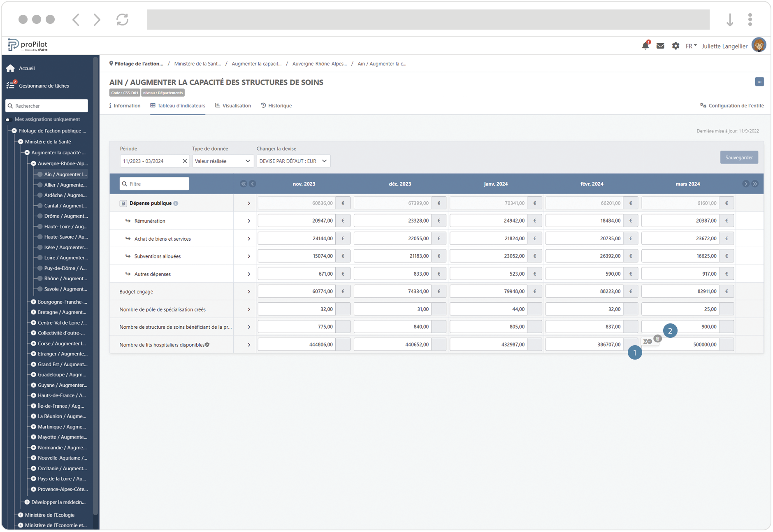Expand the Rémunération row chevron
Screen dimensions: 773x532
coord(249,221)
